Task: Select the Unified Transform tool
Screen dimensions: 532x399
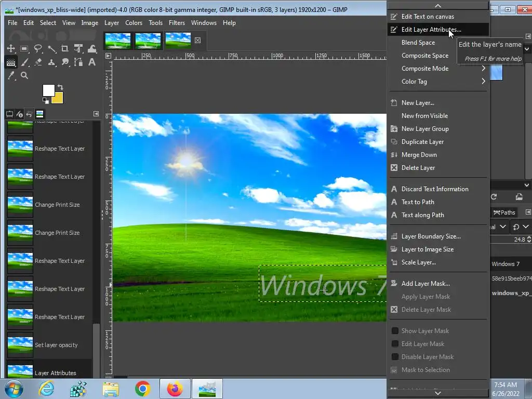Action: (78, 48)
